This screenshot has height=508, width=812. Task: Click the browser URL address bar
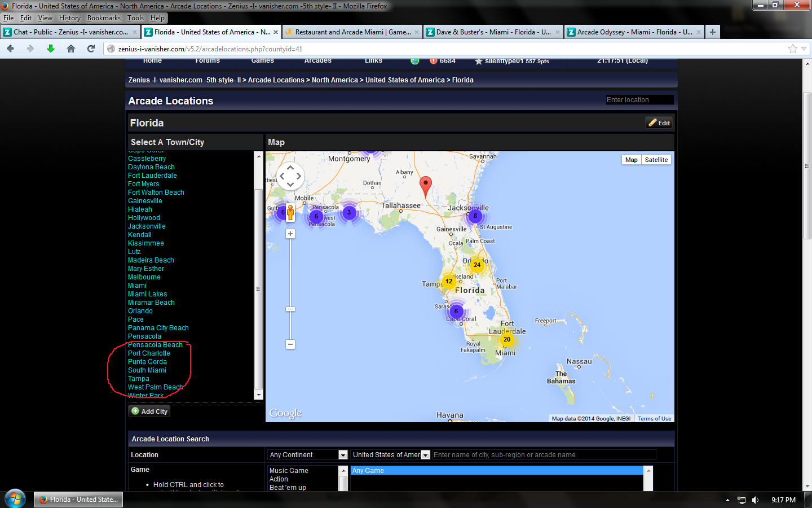coord(445,49)
